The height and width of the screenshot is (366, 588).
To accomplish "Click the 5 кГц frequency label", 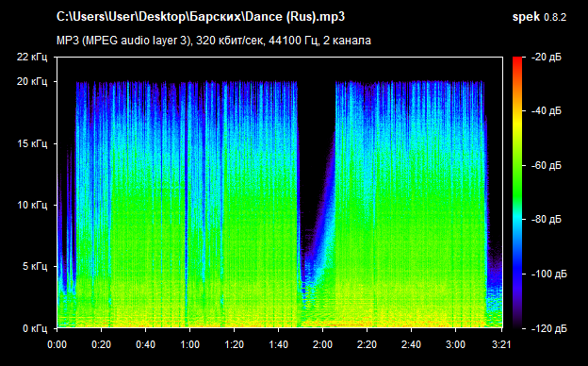I will (x=35, y=267).
